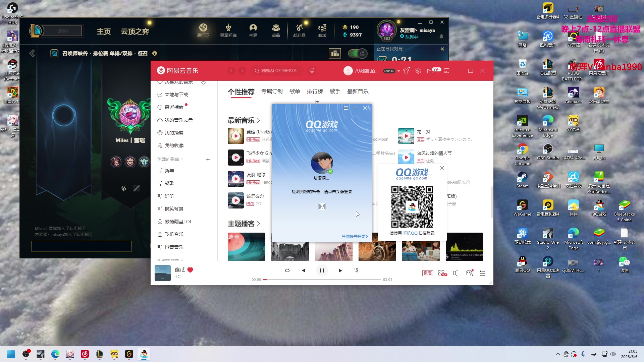Screen dimensions: 644x362
Task: Switch to the 歌单 tab
Action: point(295,92)
